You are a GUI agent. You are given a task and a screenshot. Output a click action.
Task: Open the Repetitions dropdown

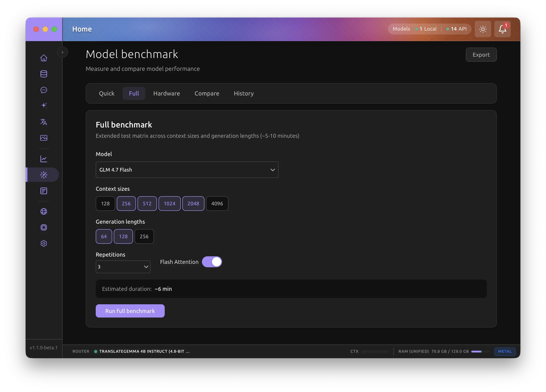point(123,267)
